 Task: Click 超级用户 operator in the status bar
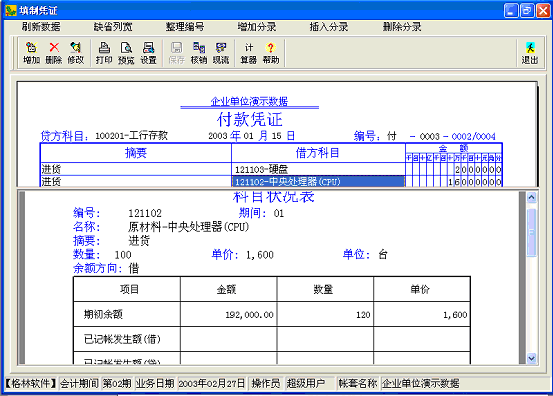coord(305,383)
